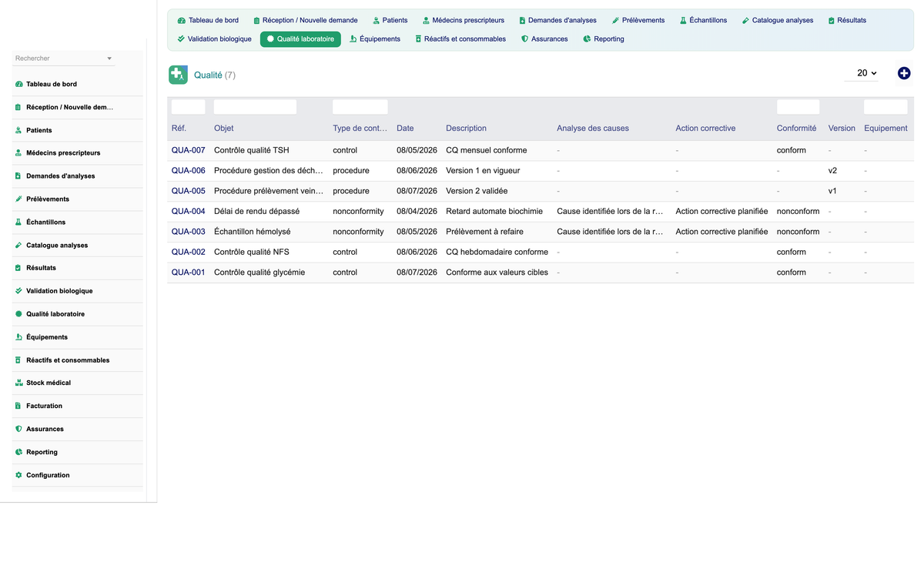
Task: Sort by the Analyse des causes header
Action: click(593, 128)
